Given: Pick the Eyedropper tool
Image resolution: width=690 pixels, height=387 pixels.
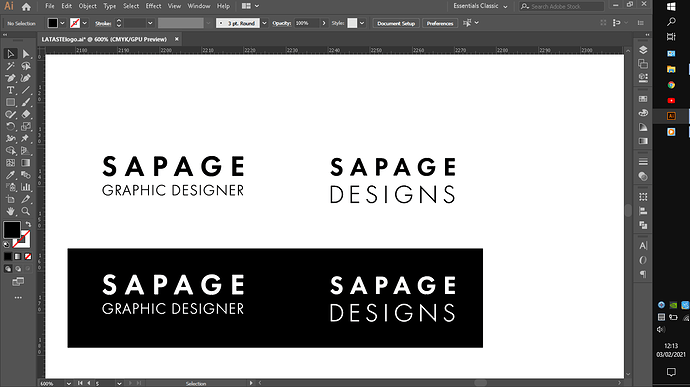Looking at the screenshot, I should [10, 175].
